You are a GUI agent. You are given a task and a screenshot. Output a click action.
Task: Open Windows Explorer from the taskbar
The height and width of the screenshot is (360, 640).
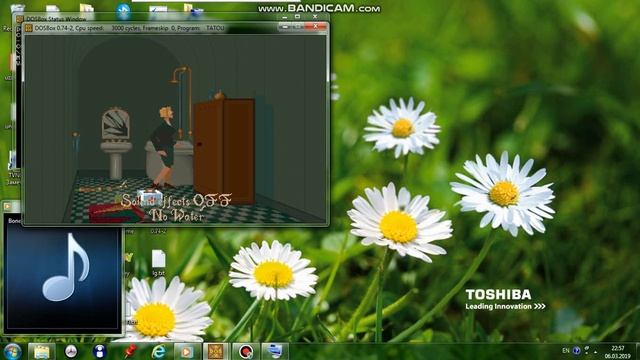[x=42, y=351]
